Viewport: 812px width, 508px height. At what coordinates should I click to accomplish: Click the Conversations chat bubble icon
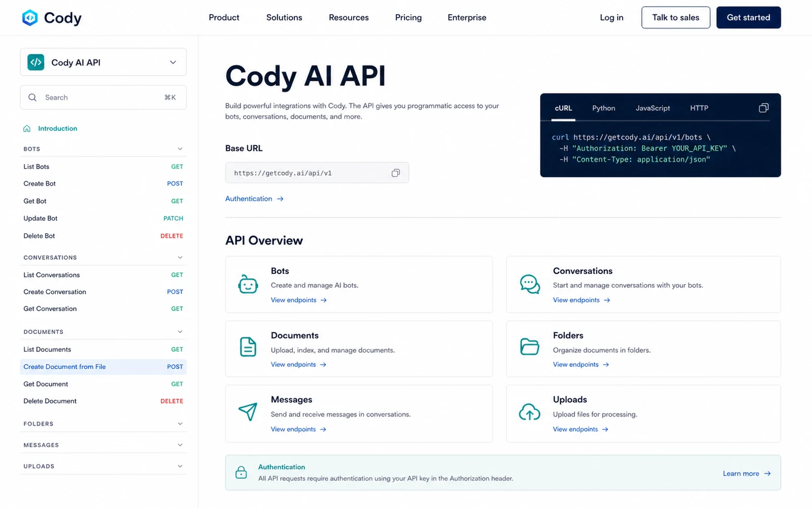click(x=530, y=284)
